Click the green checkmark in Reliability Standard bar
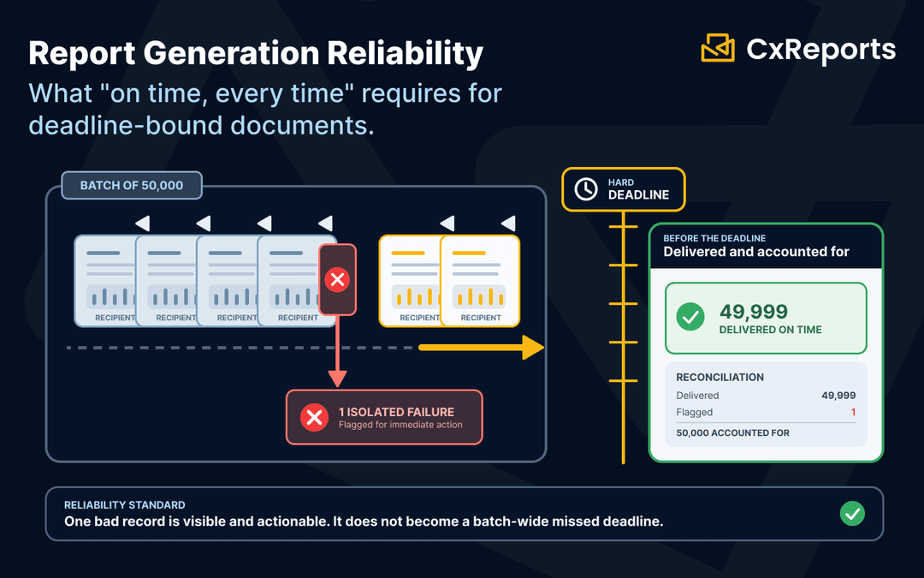The image size is (924, 578). click(852, 513)
